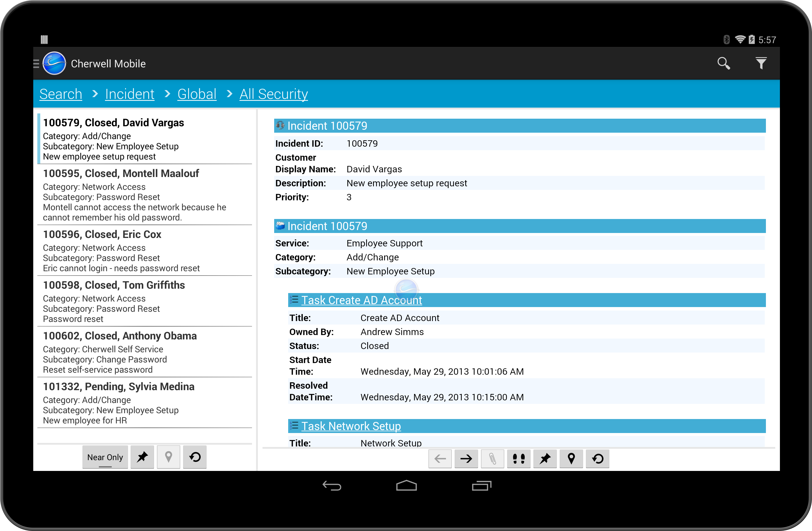Tap the pin icon below incident list
This screenshot has width=812, height=531.
pos(142,457)
